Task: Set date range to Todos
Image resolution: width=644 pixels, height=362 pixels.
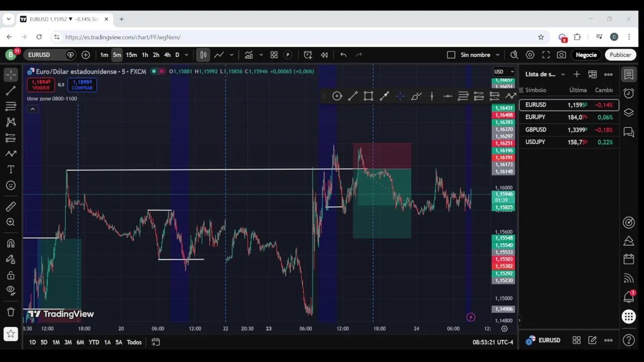Action: [x=134, y=342]
